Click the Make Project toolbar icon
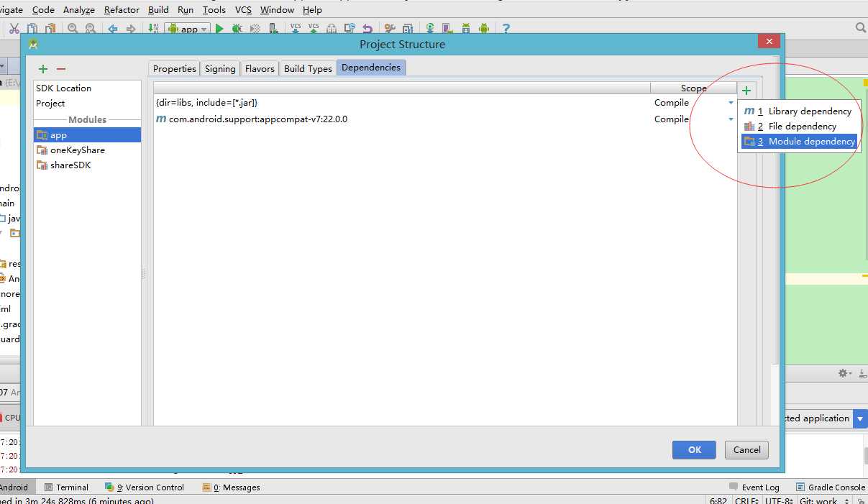The width and height of the screenshot is (868, 504). coord(153,29)
